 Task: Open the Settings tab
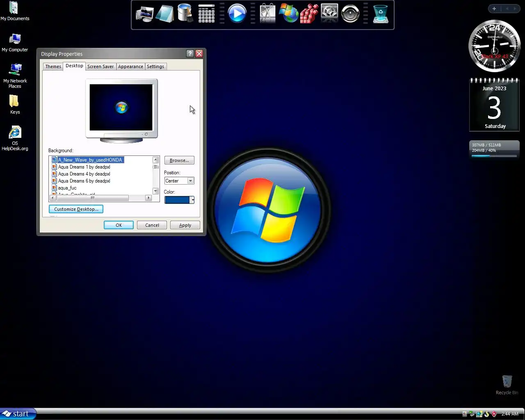click(155, 66)
